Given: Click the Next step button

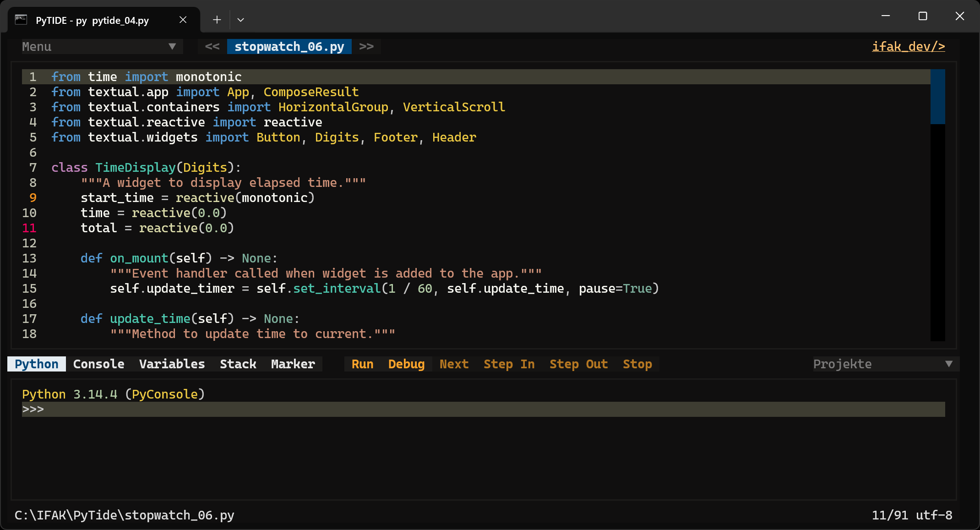Looking at the screenshot, I should [x=454, y=364].
